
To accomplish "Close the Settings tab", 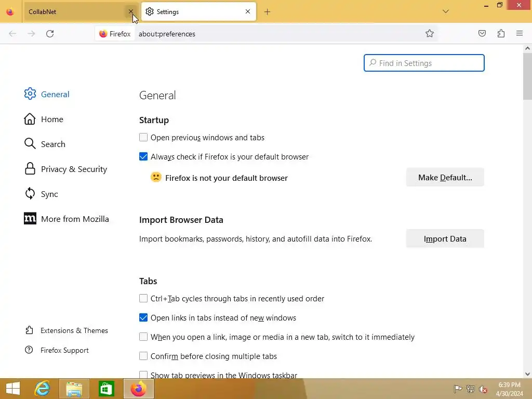I will [248, 11].
